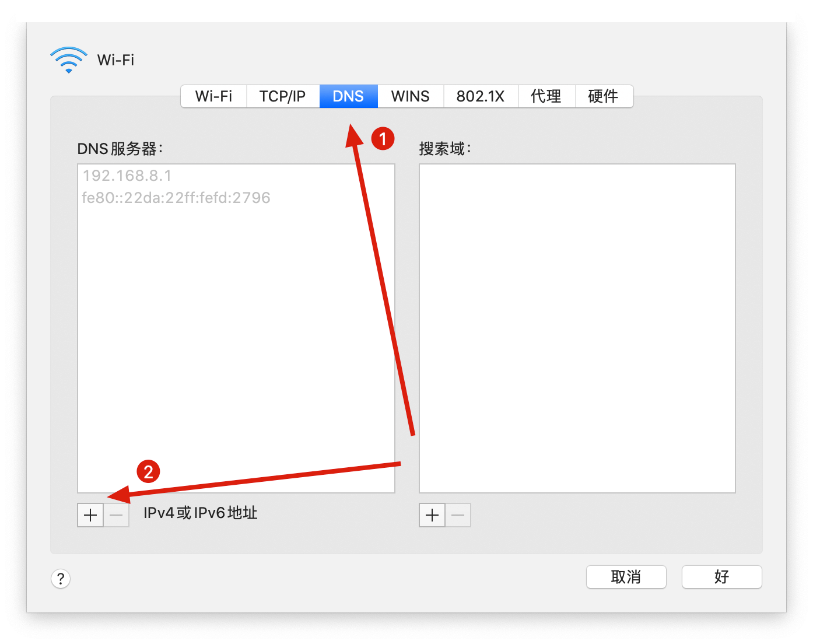The image size is (813, 644).
Task: Switch to the 代理 (Proxies) tab
Action: pos(546,96)
